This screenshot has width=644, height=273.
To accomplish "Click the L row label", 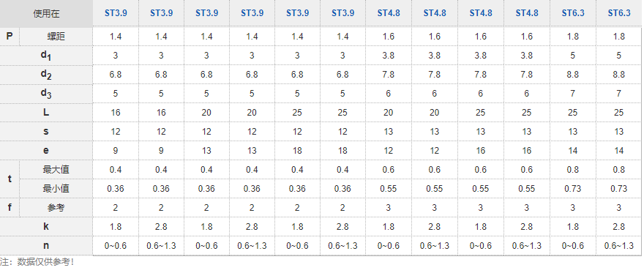I will 46,112.
